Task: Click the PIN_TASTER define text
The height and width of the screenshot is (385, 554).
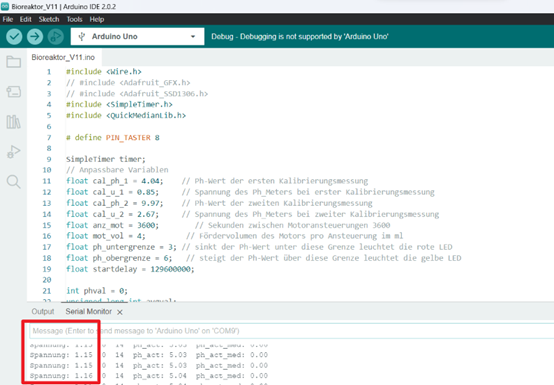Action: 128,137
